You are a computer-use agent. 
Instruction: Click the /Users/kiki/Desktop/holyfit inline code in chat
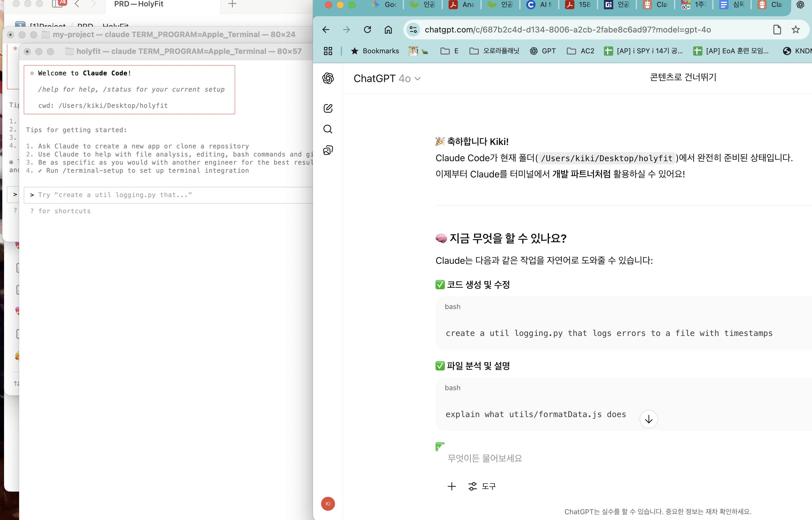pos(607,158)
